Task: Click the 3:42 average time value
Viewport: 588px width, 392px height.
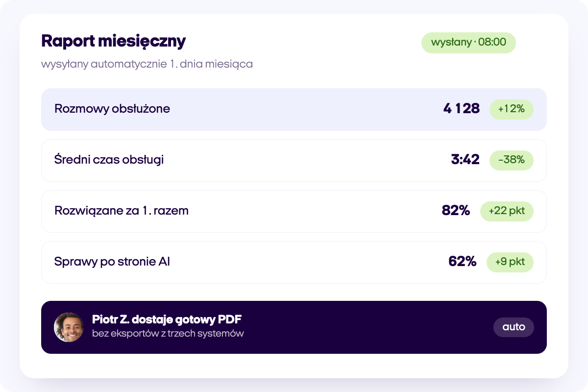Action: (465, 160)
